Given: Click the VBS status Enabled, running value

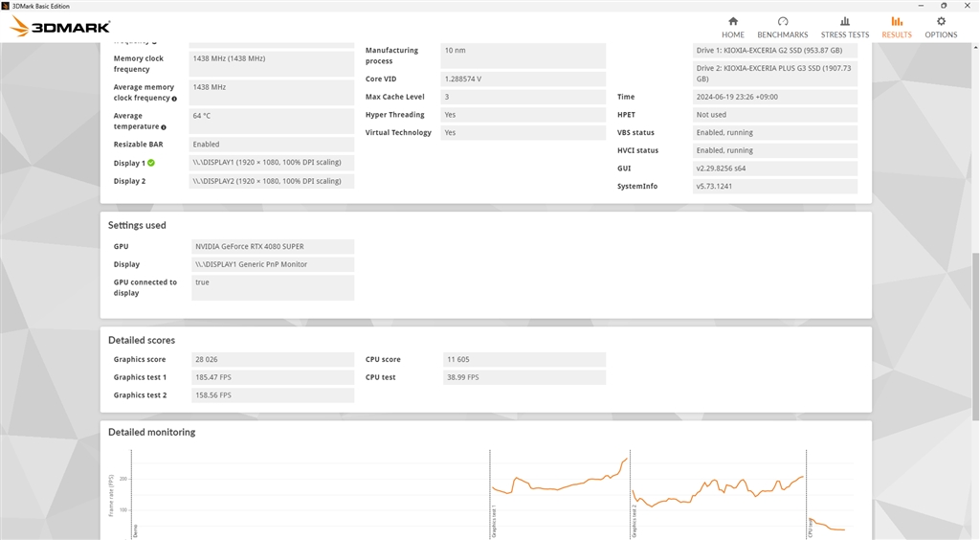Looking at the screenshot, I should point(775,132).
